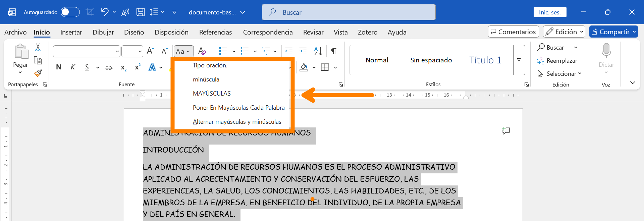The image size is (644, 221).
Task: Click the Aa Change Case button
Action: click(x=183, y=51)
